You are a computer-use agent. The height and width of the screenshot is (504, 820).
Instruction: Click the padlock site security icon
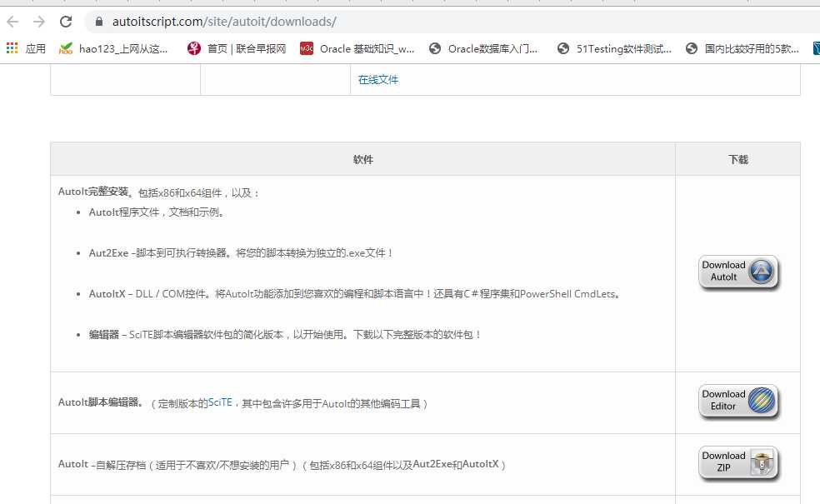[99, 22]
